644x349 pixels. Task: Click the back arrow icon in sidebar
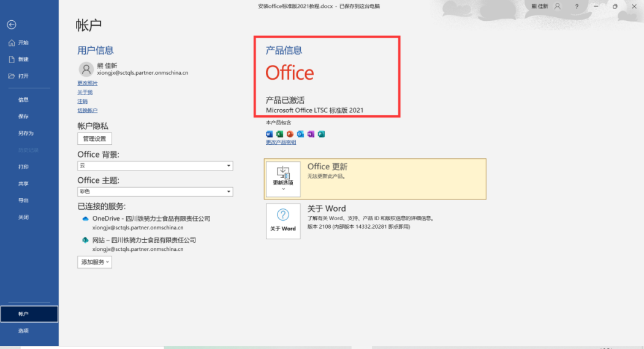12,25
